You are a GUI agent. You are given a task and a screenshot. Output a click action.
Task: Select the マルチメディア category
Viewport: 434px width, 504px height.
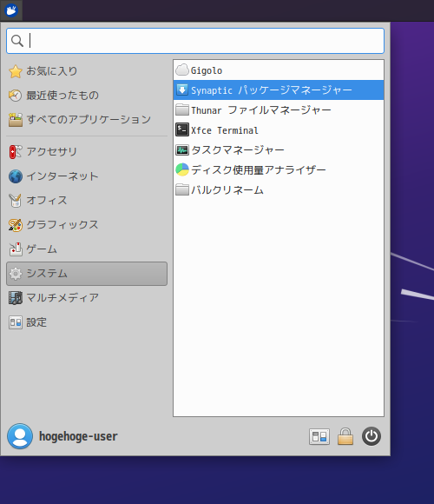click(87, 298)
